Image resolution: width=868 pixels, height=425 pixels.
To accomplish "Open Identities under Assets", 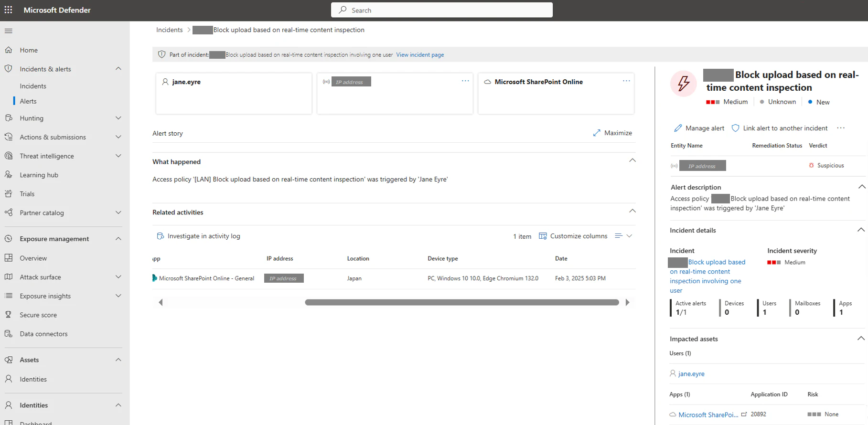I will pyautogui.click(x=33, y=379).
